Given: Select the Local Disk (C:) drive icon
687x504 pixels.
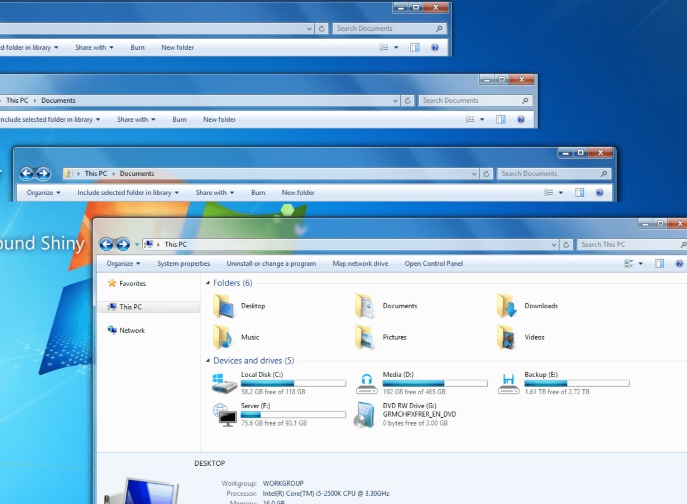Looking at the screenshot, I should click(224, 383).
